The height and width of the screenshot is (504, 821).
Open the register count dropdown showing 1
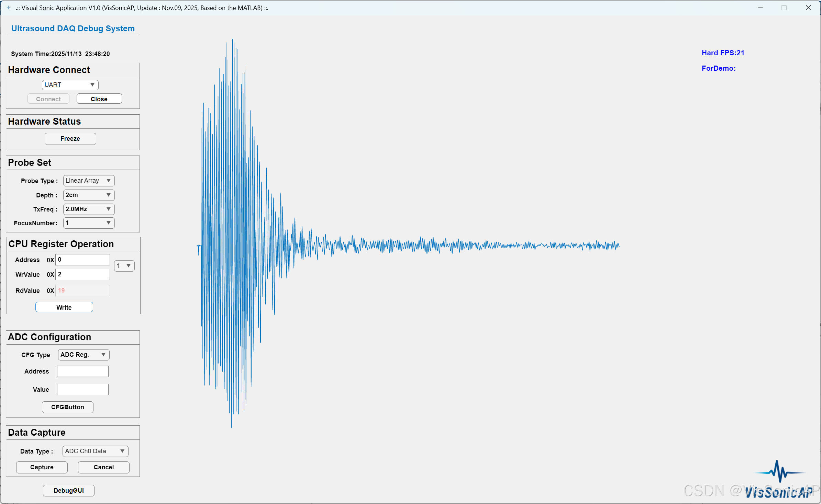pyautogui.click(x=124, y=266)
